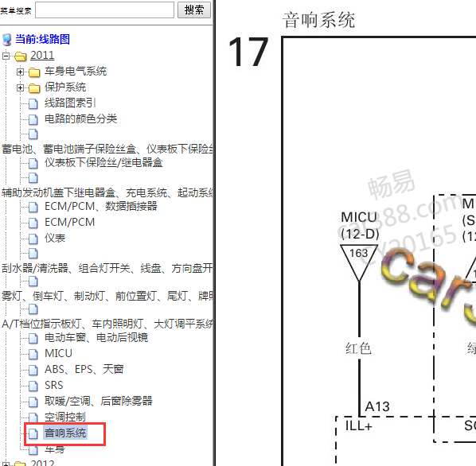This screenshot has height=466, width=476.
Task: Click the MICU (12-D) label in diagram
Action: click(x=360, y=226)
